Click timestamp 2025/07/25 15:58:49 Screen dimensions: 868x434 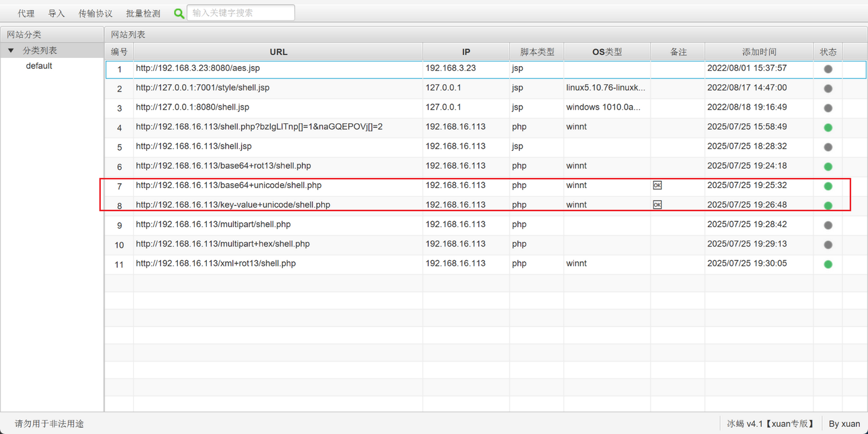[x=747, y=126]
